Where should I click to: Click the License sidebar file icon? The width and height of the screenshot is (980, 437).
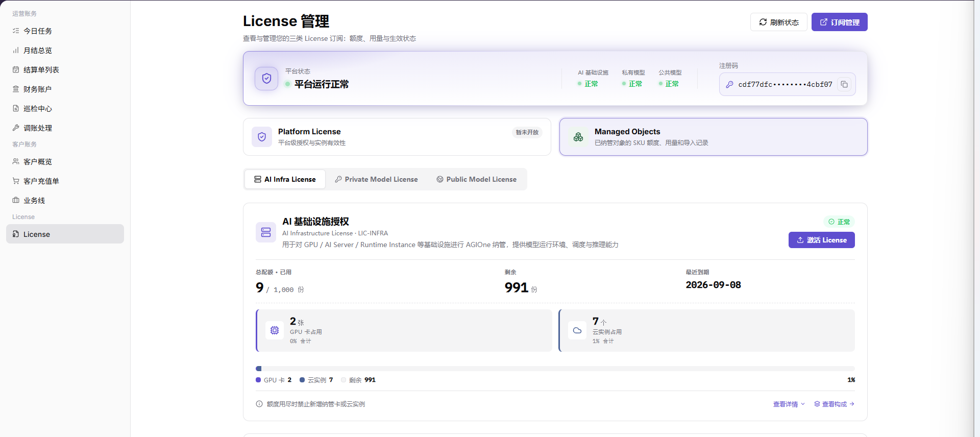(16, 234)
